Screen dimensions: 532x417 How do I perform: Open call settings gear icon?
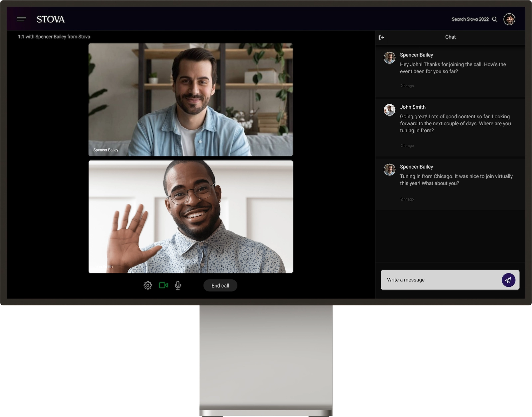[148, 285]
